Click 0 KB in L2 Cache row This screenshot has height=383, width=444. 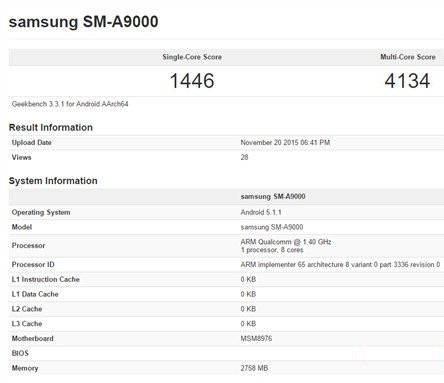tap(248, 309)
